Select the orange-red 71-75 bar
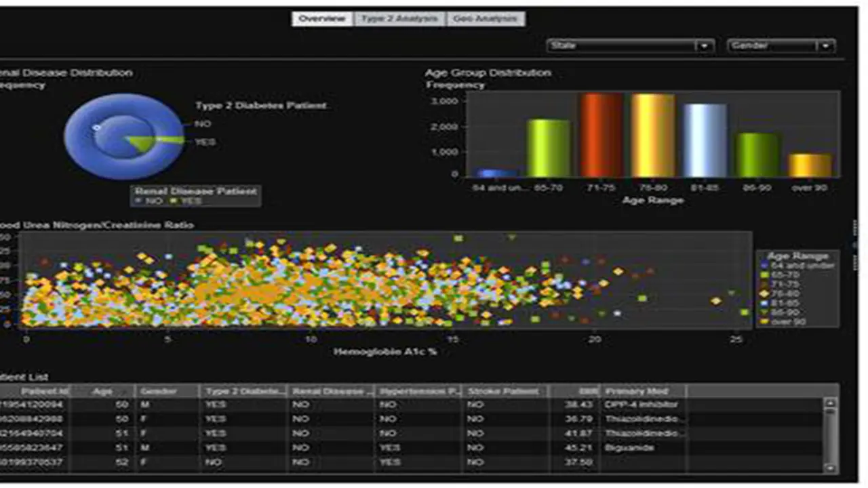This screenshot has height=488, width=868. 600,136
